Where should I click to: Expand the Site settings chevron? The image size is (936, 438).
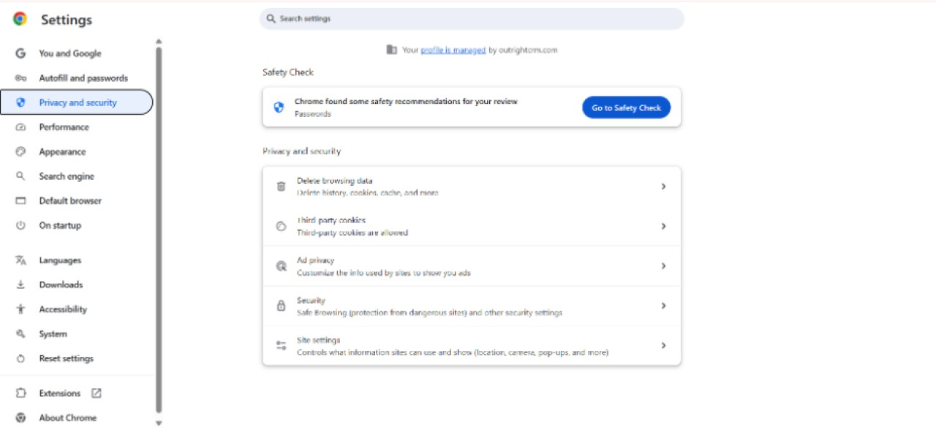(x=663, y=346)
